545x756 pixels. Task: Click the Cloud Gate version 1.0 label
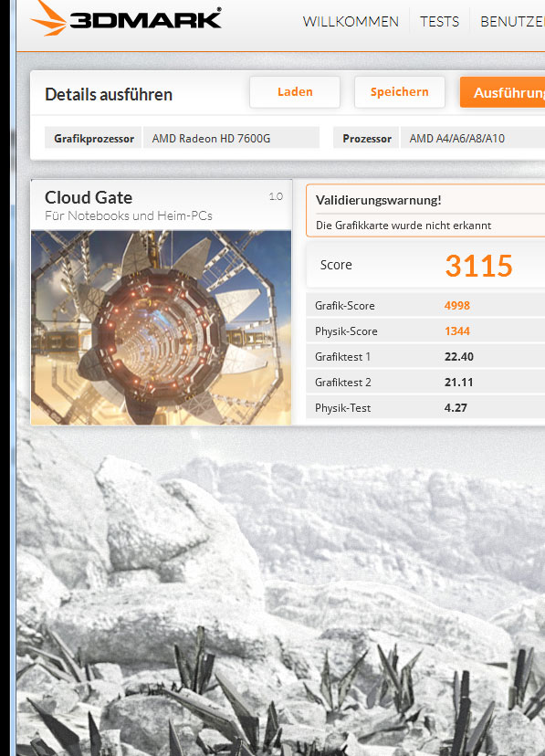276,196
